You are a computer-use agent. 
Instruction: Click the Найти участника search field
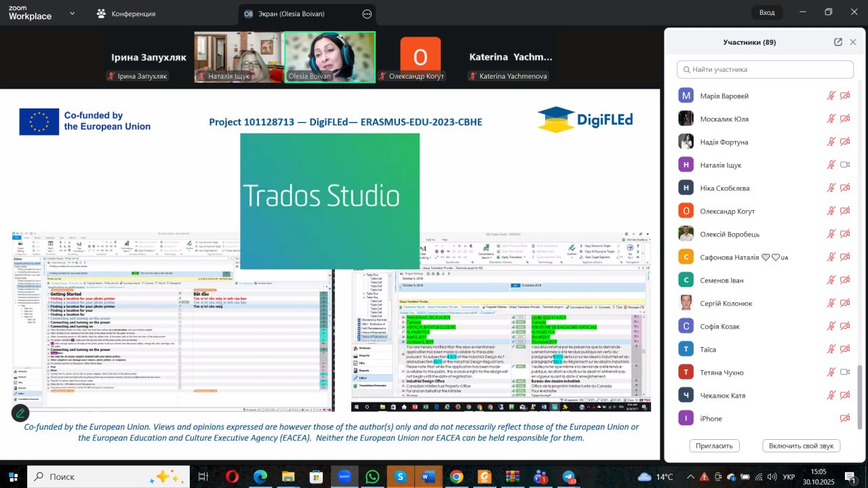click(765, 69)
